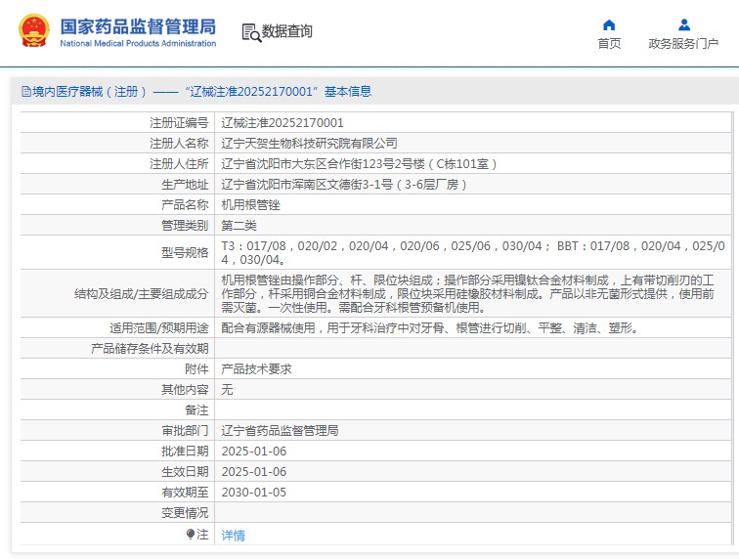Open the 详情 link
739x560 pixels.
pyautogui.click(x=234, y=535)
